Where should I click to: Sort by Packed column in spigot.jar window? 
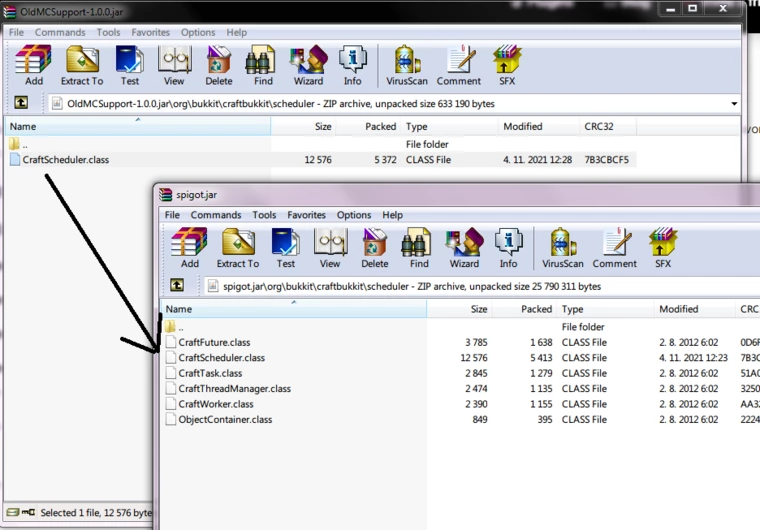(524, 309)
